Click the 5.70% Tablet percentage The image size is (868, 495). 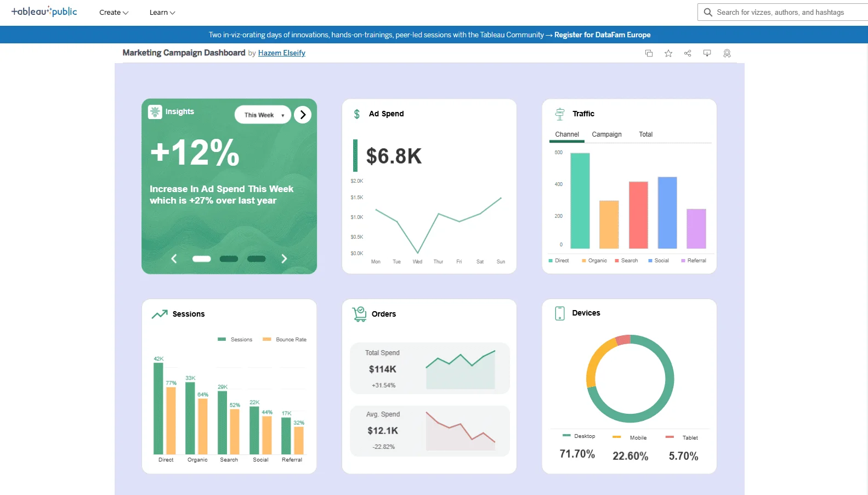pos(683,457)
